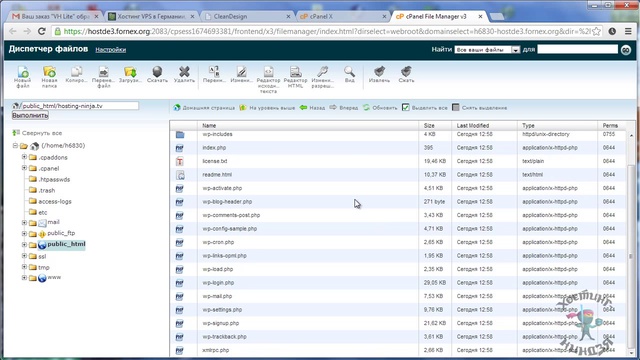
Task: Navigate back with Назад arrow
Action: pyautogui.click(x=312, y=108)
